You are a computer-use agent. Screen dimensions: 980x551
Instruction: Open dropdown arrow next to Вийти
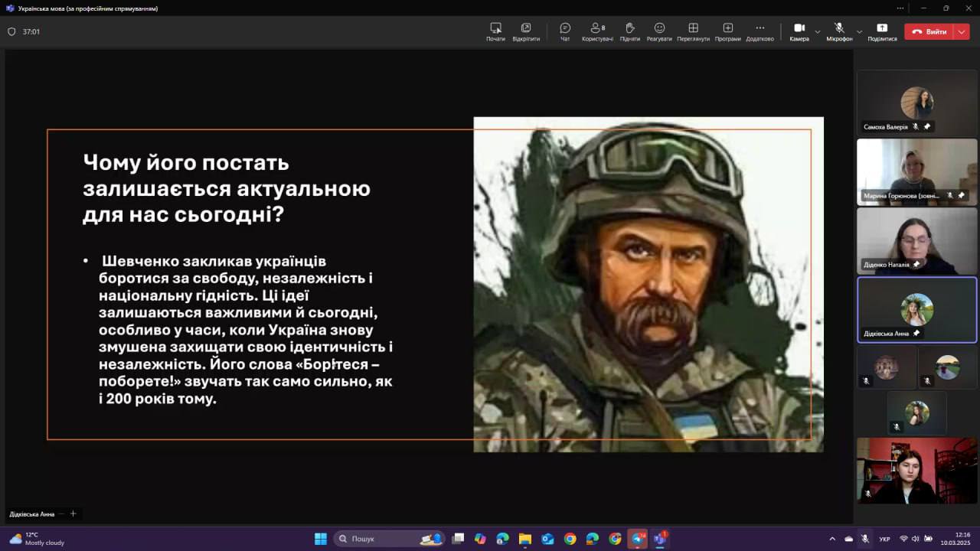click(x=962, y=32)
